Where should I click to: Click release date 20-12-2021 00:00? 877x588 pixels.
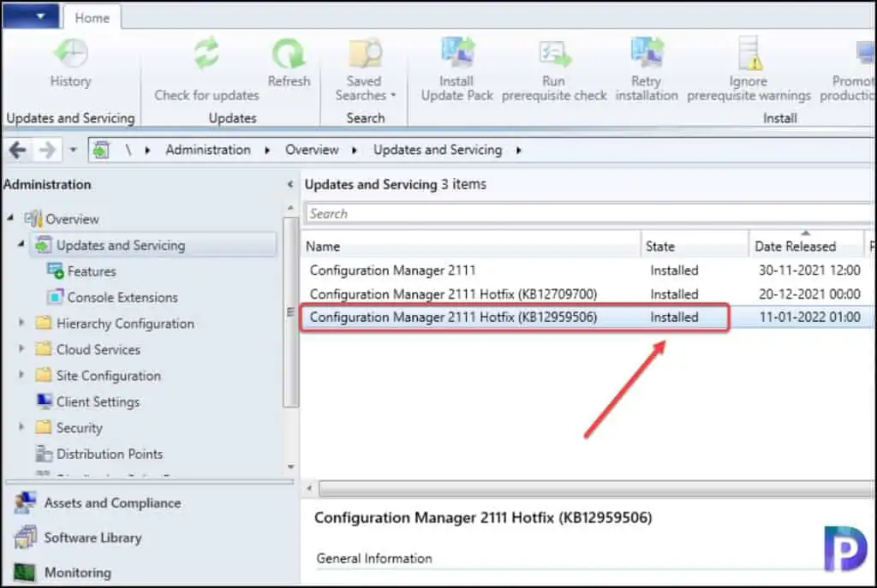click(809, 294)
